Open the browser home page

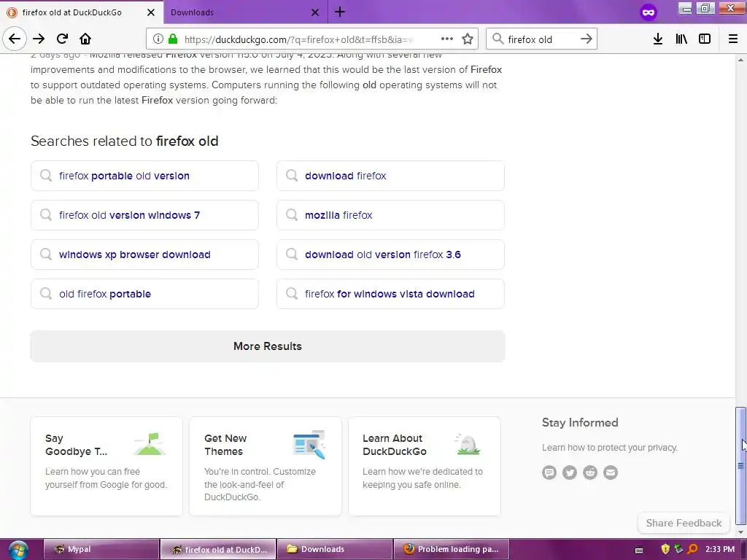[x=85, y=39]
